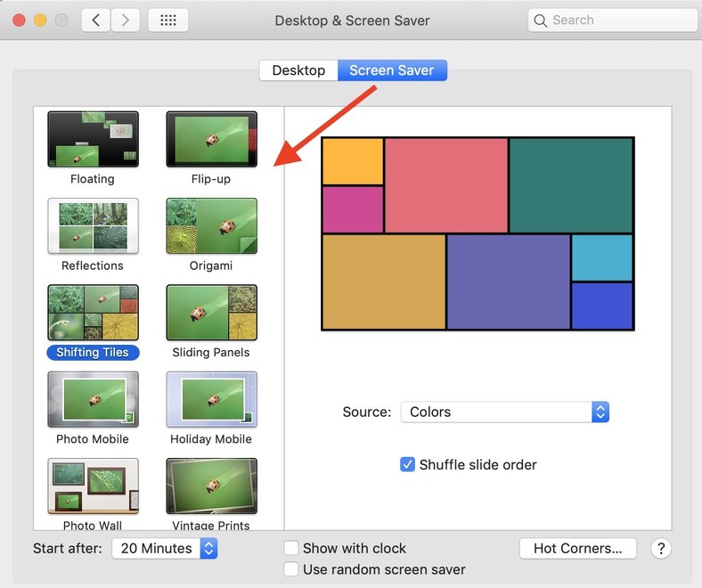Select the Reflections screen saver
The image size is (702, 588).
(94, 225)
